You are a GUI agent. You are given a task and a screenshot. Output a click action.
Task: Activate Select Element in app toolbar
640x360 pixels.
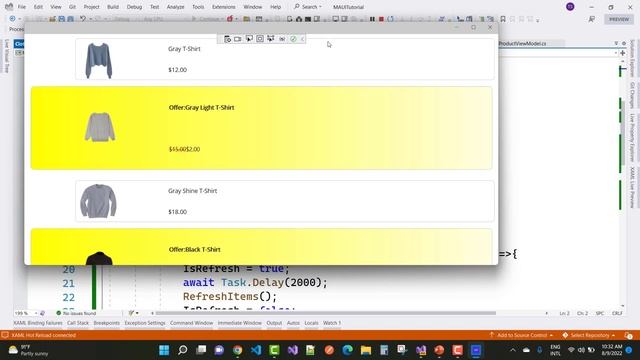(x=249, y=39)
